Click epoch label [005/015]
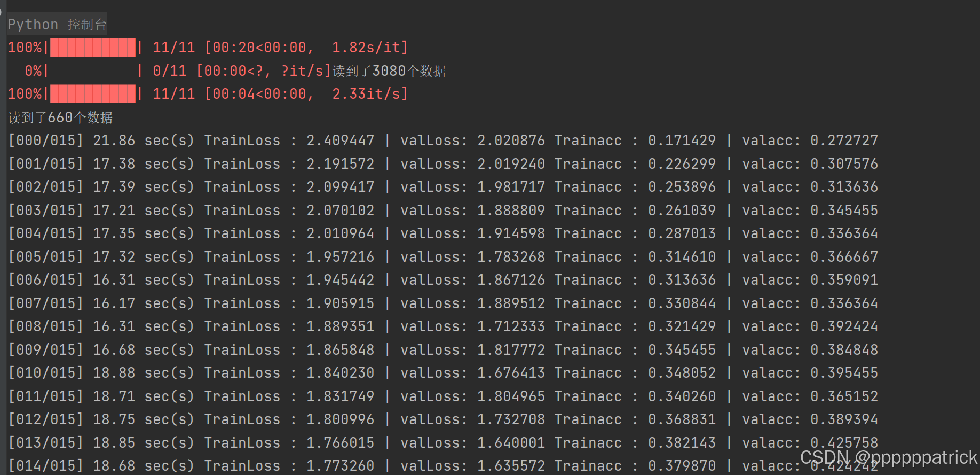The image size is (980, 475). pos(46,257)
